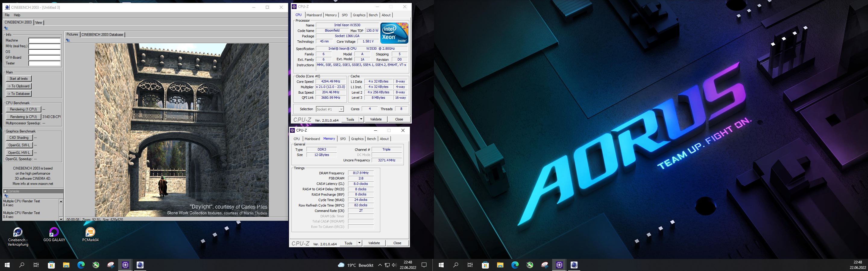Open File Explorer on right monitor taskbar
Image resolution: width=868 pixels, height=271 pixels.
point(500,265)
